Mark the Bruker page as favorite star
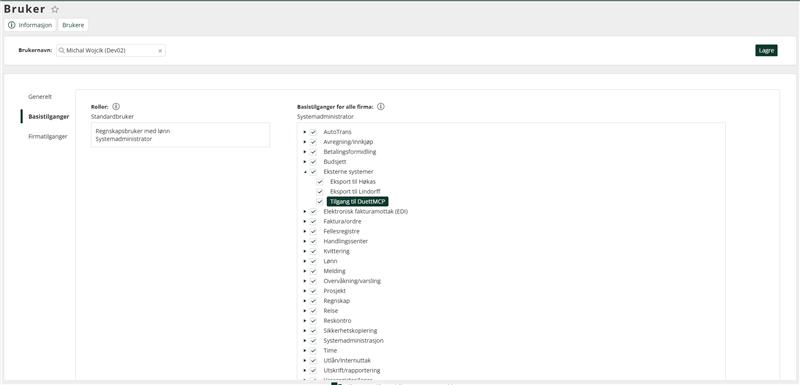 pos(55,9)
